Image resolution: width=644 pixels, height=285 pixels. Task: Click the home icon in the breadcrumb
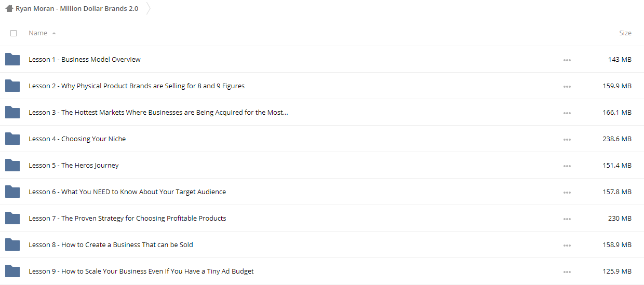click(9, 8)
